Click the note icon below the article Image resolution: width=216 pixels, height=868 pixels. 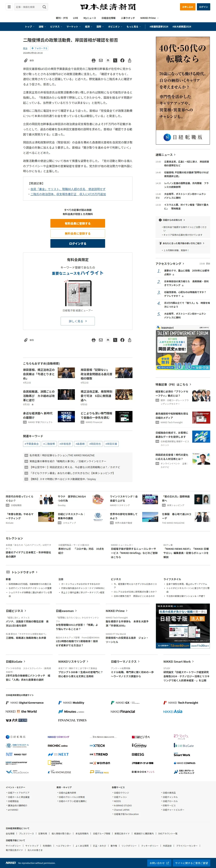[108, 340]
